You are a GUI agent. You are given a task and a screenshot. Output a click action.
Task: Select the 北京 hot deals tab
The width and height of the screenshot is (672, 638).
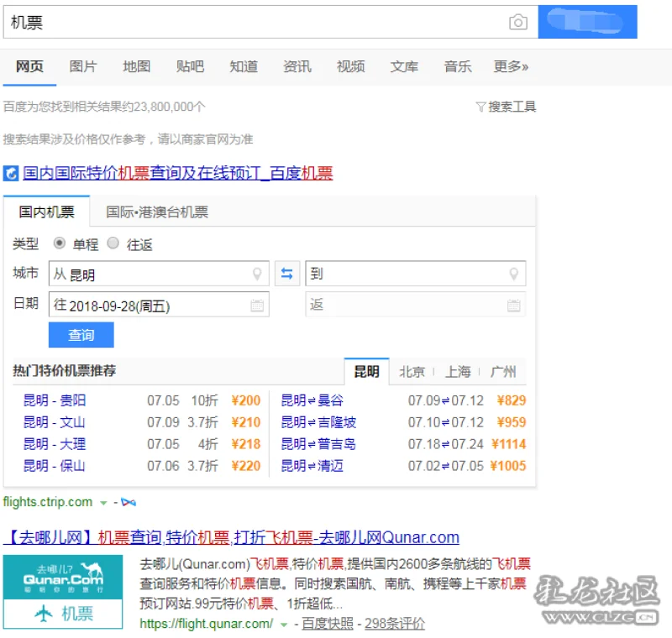(x=412, y=372)
